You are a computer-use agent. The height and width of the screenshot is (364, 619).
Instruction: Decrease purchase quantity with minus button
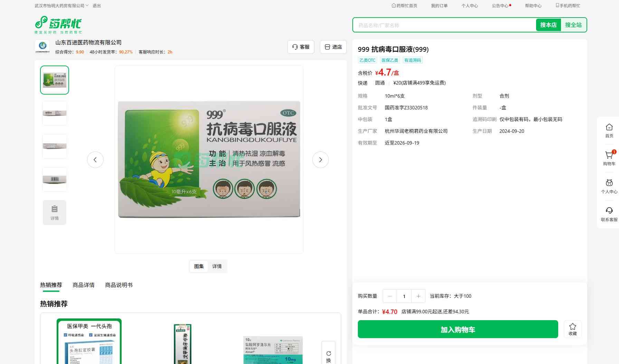pos(390,296)
